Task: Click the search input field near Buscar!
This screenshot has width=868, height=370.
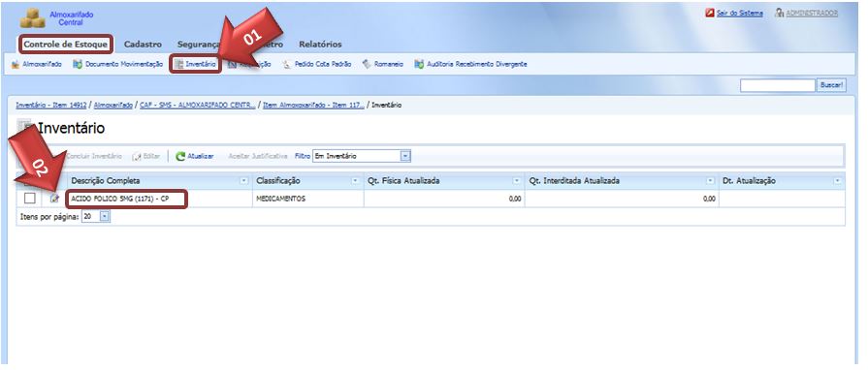Action: 778,86
